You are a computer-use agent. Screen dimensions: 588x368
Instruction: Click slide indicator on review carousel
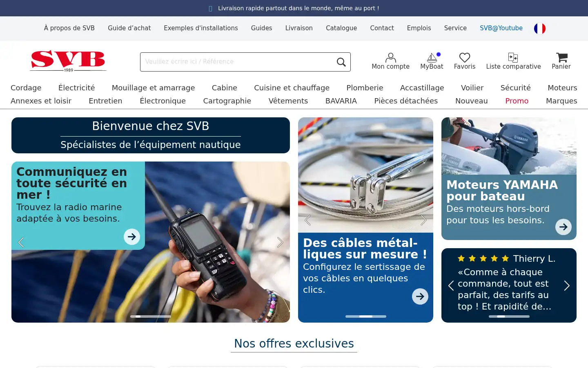click(509, 316)
